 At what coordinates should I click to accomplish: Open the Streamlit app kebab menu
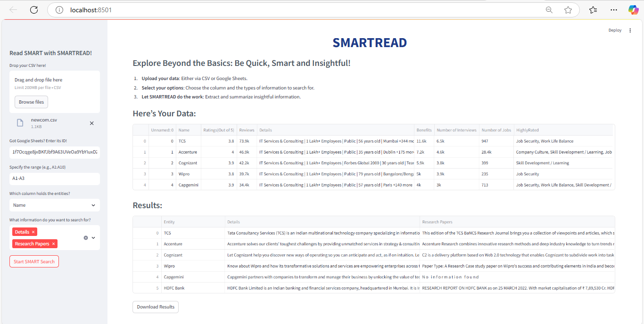coord(630,30)
